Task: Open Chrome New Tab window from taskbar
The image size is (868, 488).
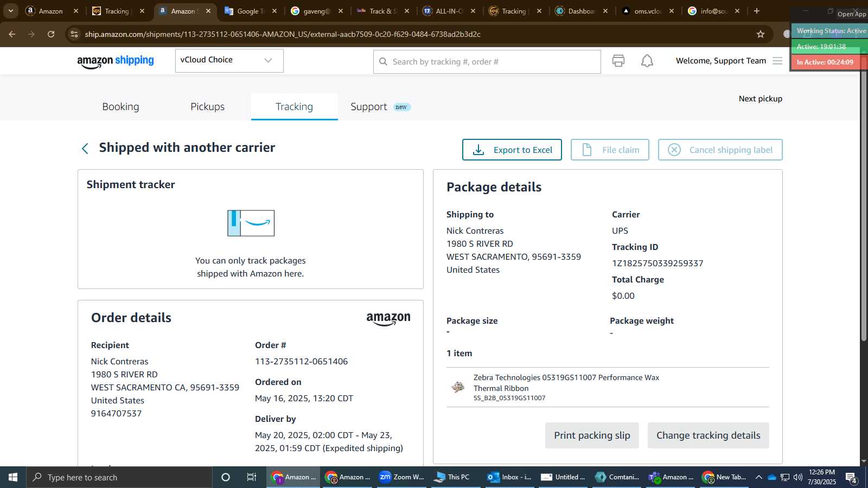Action: click(724, 477)
